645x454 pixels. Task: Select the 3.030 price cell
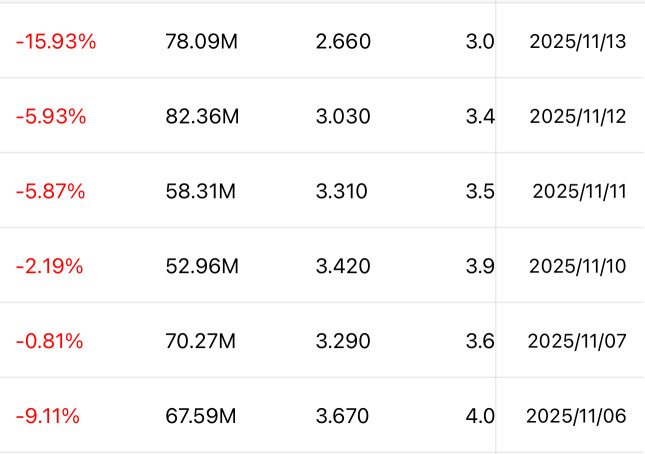[x=343, y=116]
